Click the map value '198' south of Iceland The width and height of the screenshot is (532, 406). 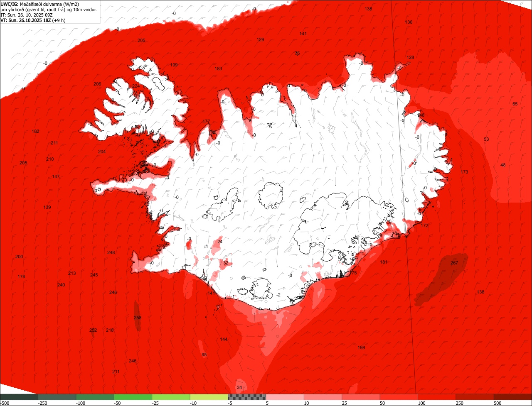(x=361, y=348)
